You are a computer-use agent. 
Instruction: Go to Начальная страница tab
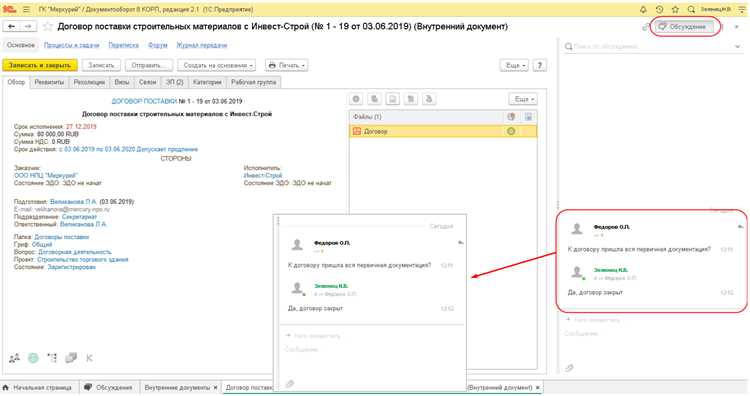pos(38,387)
